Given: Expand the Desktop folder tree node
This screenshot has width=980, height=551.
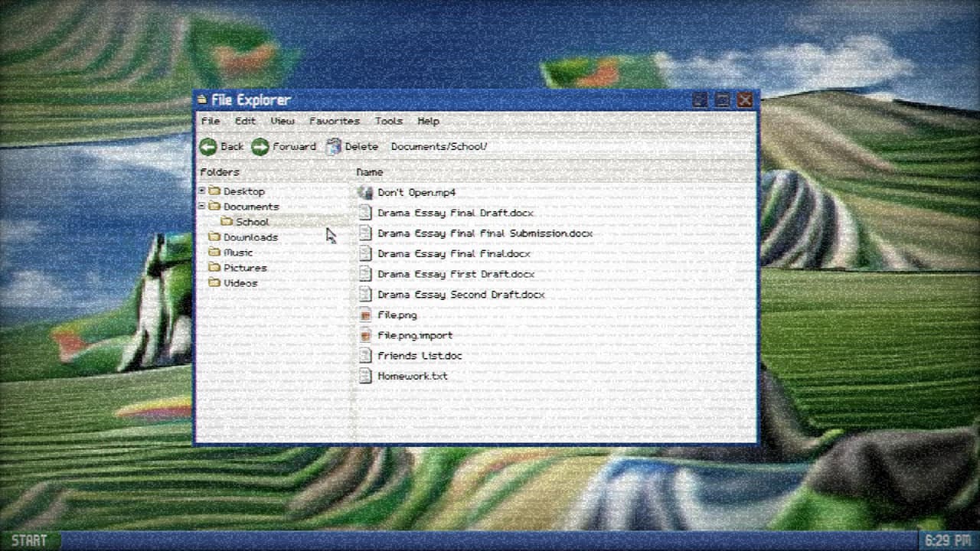Looking at the screenshot, I should click(202, 191).
